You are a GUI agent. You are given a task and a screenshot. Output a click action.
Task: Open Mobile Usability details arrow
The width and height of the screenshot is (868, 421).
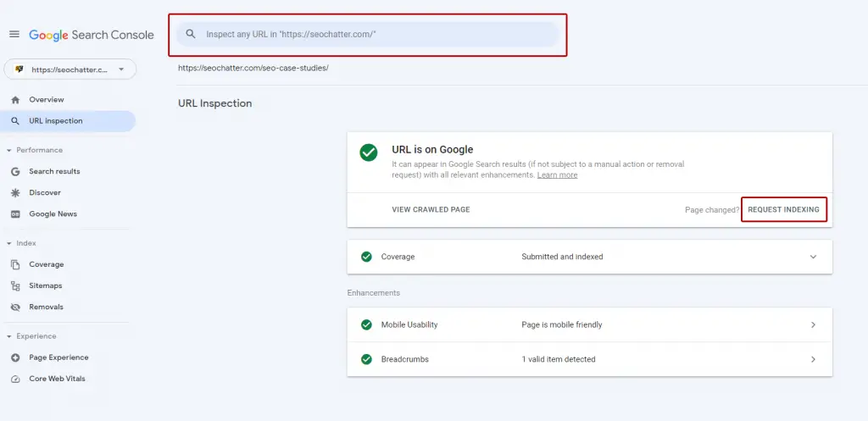(x=813, y=324)
